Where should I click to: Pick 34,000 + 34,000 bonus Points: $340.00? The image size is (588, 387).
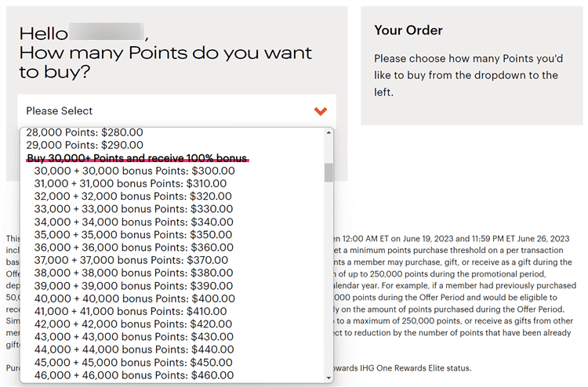tap(134, 222)
